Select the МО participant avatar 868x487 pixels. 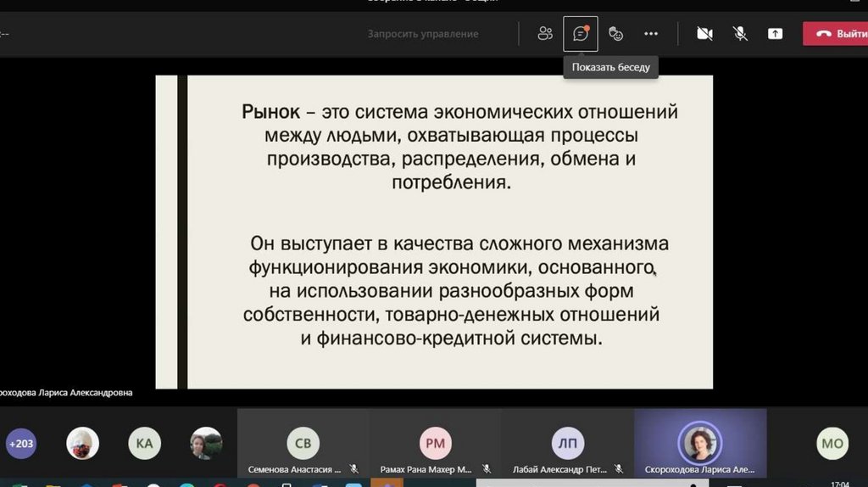(x=832, y=443)
